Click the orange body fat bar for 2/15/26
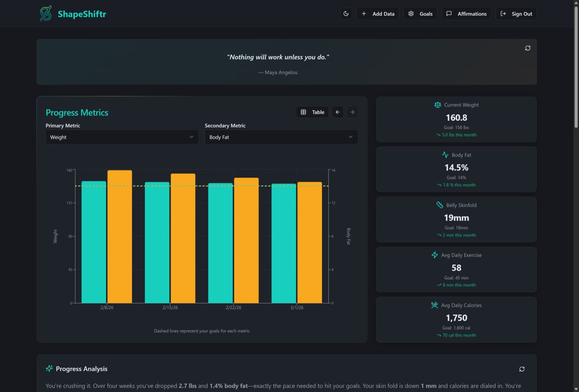The width and height of the screenshot is (579, 392). click(183, 238)
